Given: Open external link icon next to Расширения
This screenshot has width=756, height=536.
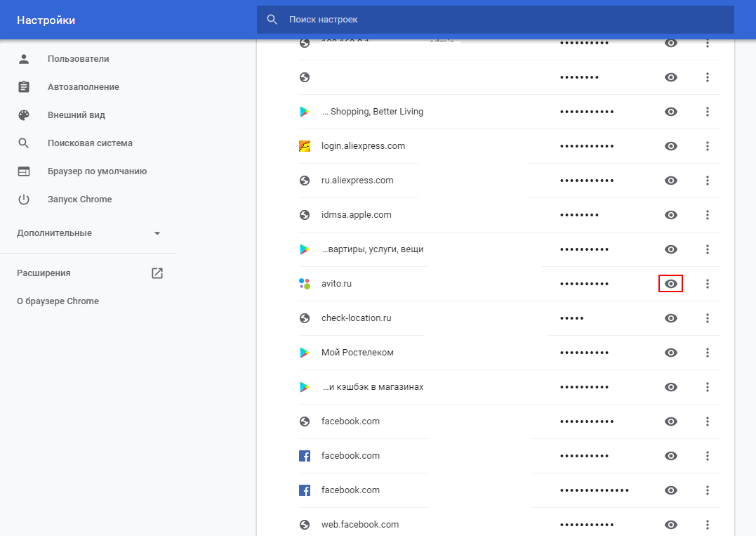Looking at the screenshot, I should (157, 273).
